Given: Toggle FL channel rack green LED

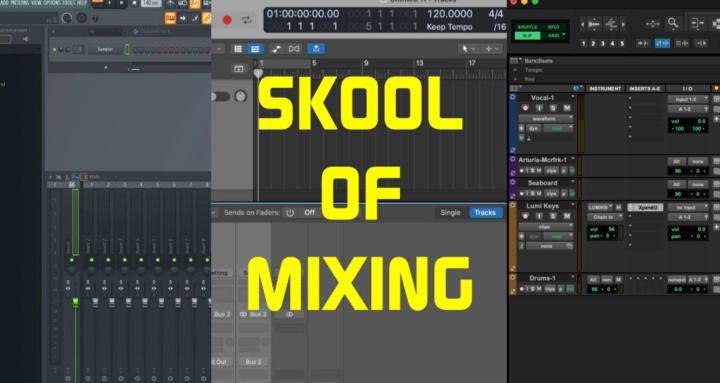Looking at the screenshot, I should tap(55, 50).
